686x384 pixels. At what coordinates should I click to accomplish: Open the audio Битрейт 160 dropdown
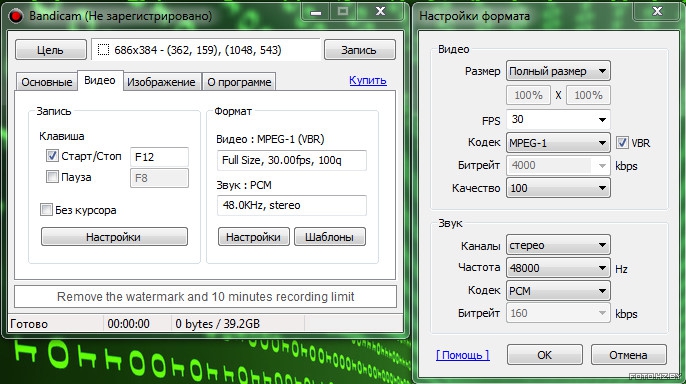coord(558,313)
